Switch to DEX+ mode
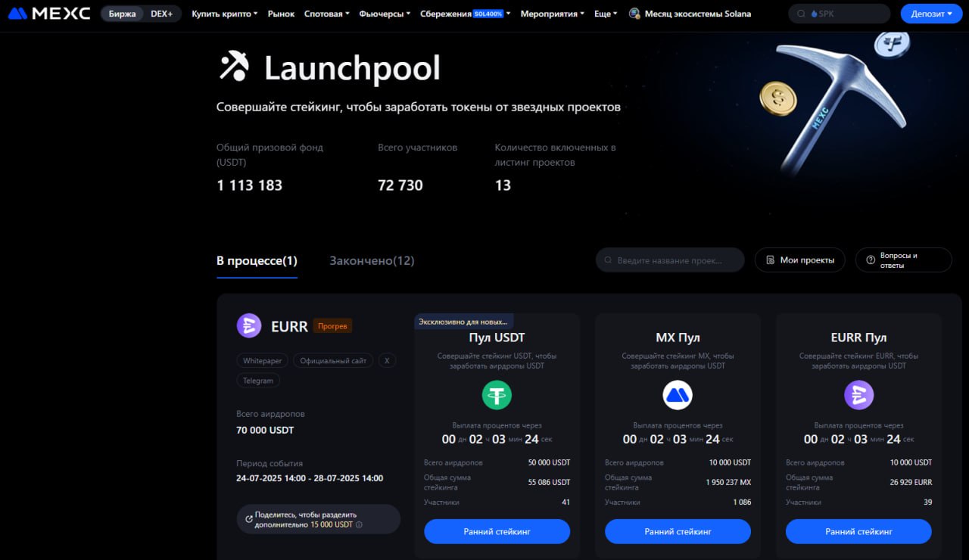Image resolution: width=969 pixels, height=560 pixels. pyautogui.click(x=162, y=14)
